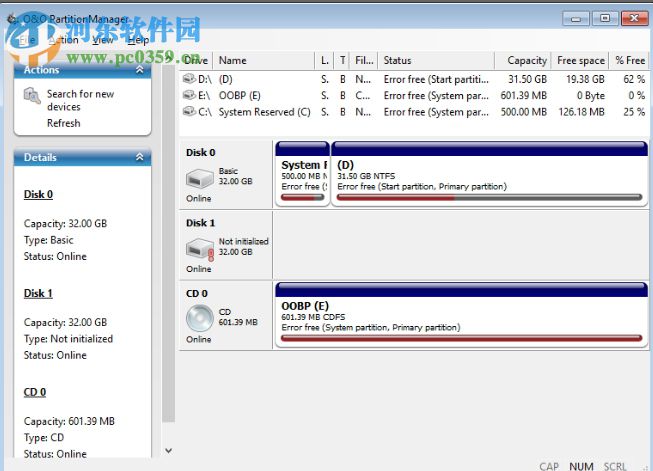
Task: Click the Refresh action
Action: click(63, 123)
